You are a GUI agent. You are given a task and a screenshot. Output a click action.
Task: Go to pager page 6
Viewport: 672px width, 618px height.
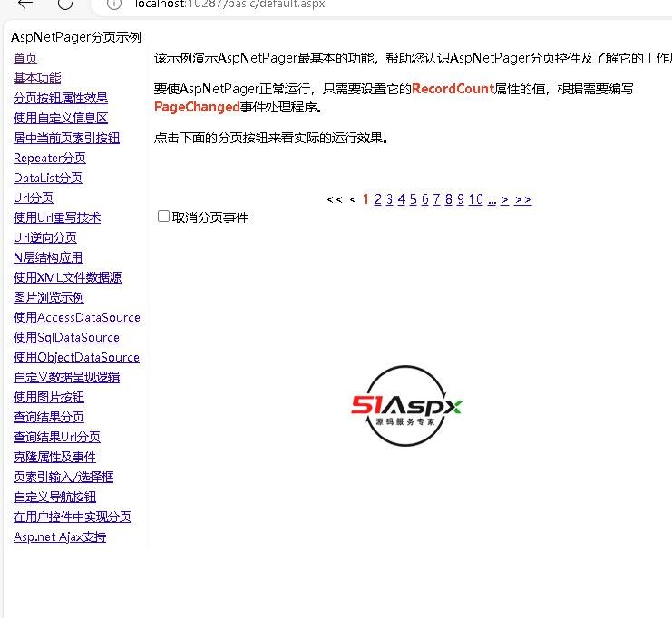point(424,199)
